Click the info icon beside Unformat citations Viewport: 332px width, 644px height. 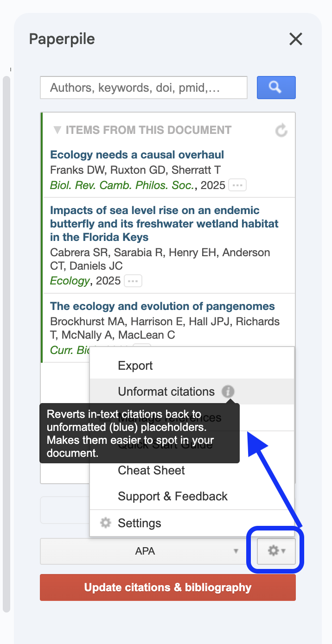click(228, 391)
